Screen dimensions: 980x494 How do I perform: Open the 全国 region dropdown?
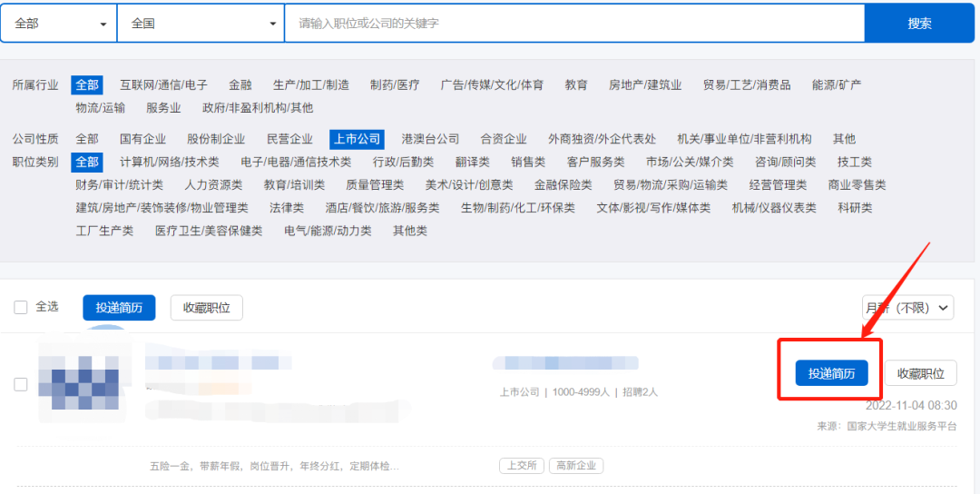click(201, 24)
